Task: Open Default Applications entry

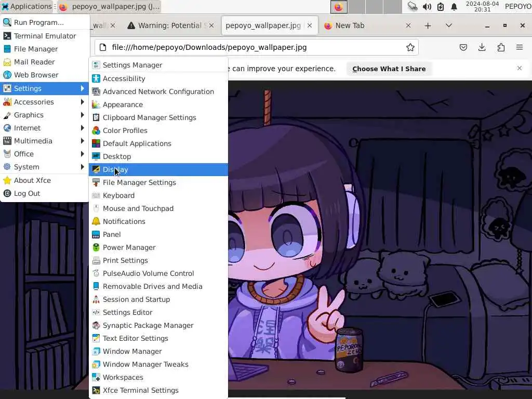Action: tap(158, 143)
